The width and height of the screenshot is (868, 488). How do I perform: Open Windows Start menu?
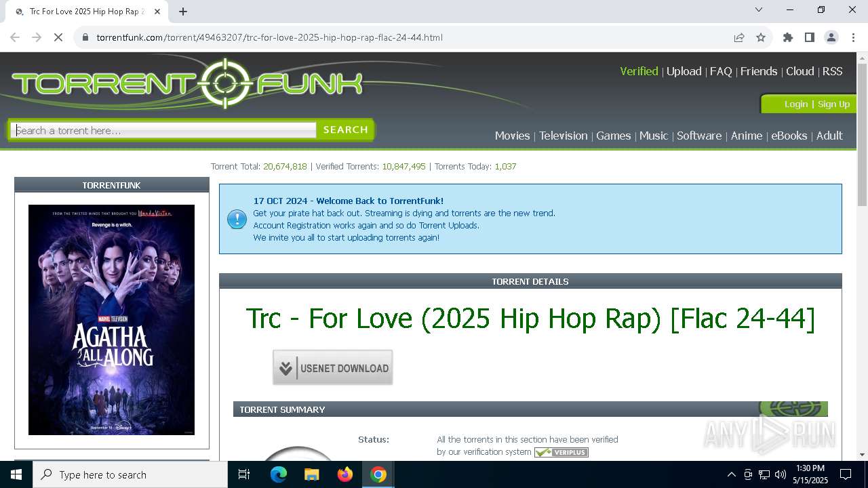click(x=16, y=474)
